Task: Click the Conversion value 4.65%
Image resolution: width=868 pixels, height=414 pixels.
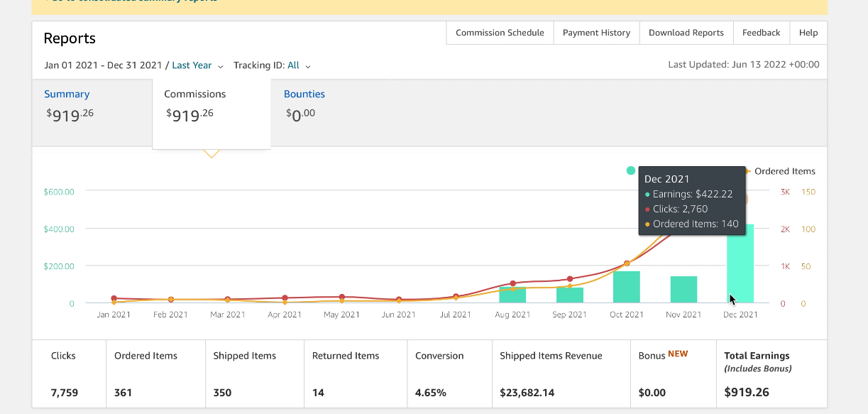Action: [431, 393]
